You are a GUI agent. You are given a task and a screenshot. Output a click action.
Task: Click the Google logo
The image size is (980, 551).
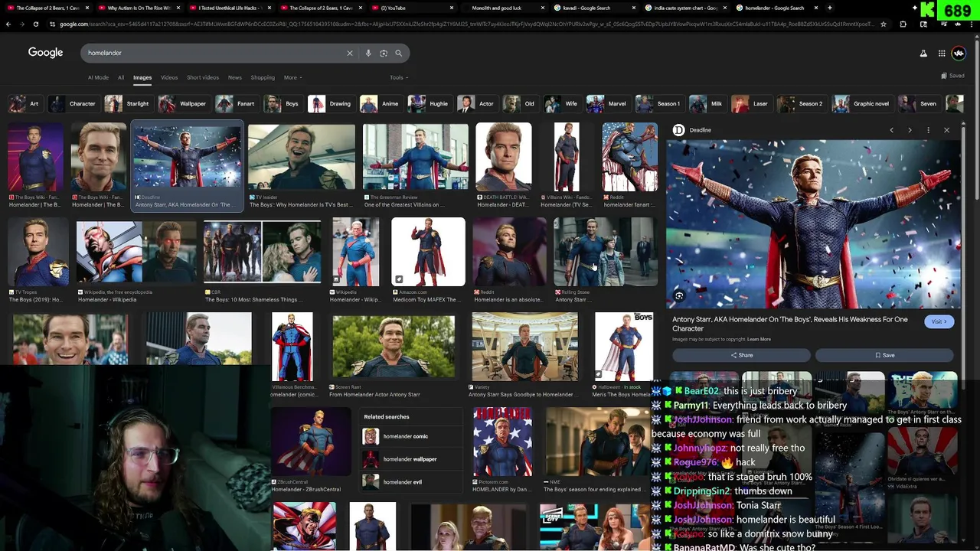pos(45,53)
